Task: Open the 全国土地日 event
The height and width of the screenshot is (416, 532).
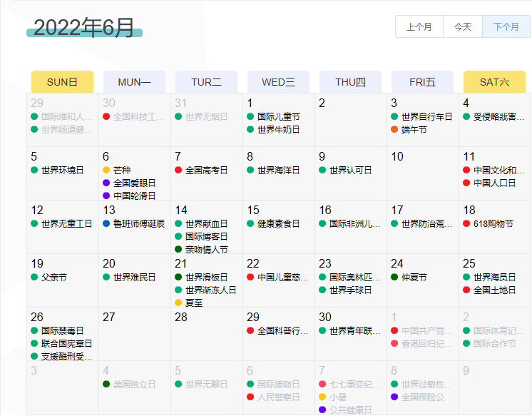Action: click(490, 290)
